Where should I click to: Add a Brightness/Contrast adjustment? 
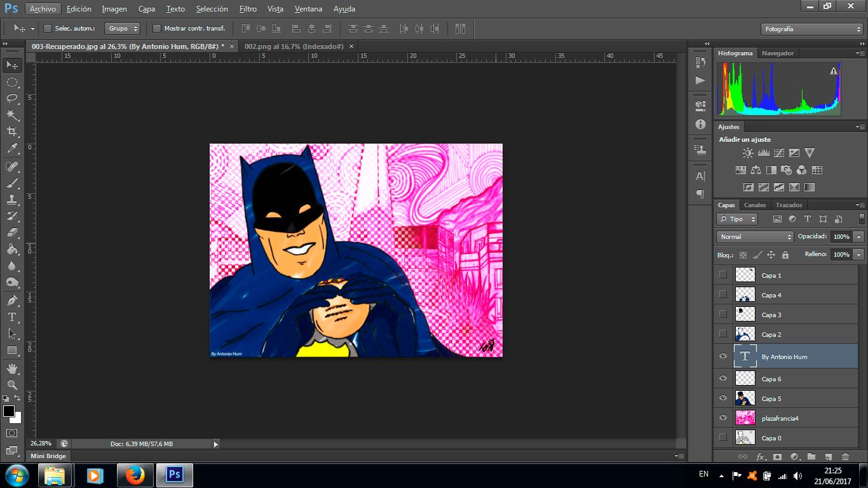749,153
